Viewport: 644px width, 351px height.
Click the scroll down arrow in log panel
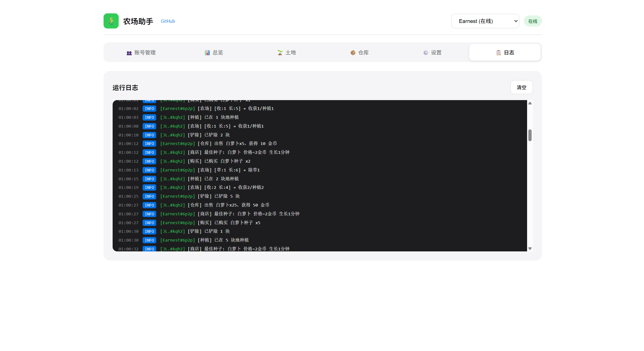tap(530, 249)
